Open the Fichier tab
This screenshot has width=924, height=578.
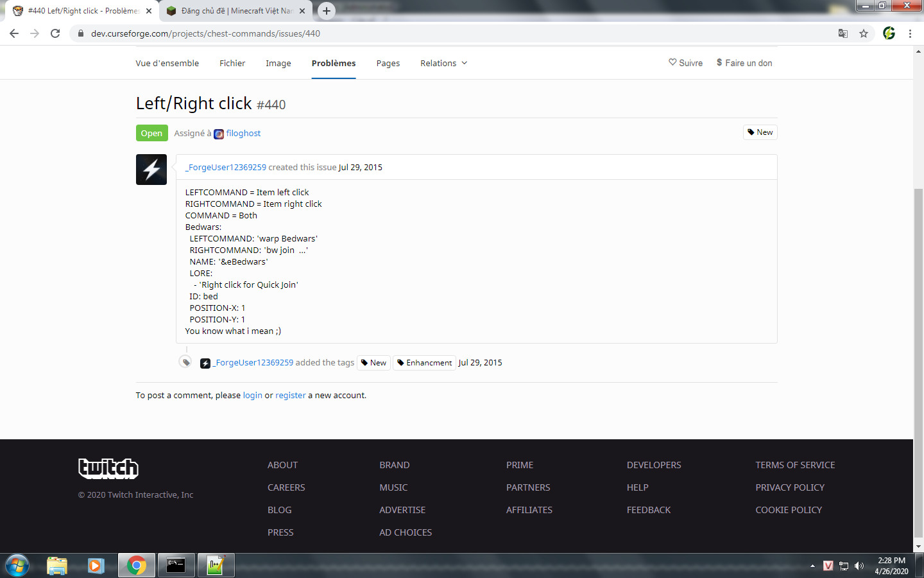point(232,63)
